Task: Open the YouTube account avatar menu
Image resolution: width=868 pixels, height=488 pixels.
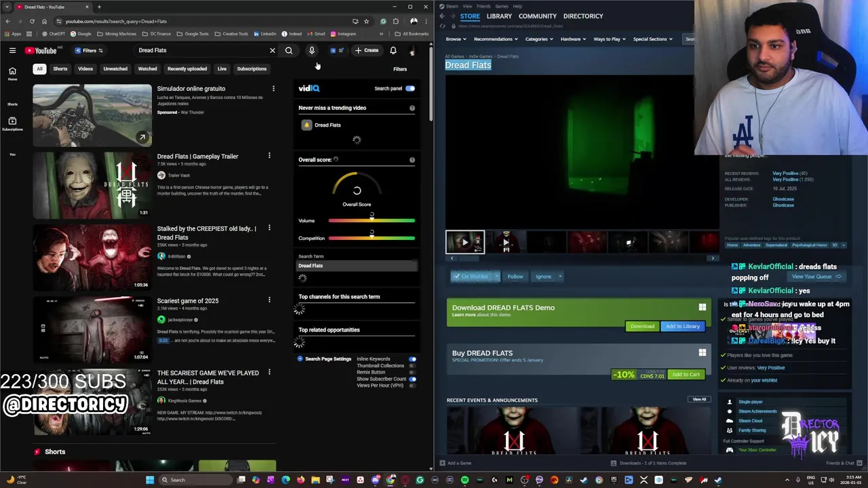Action: [412, 51]
